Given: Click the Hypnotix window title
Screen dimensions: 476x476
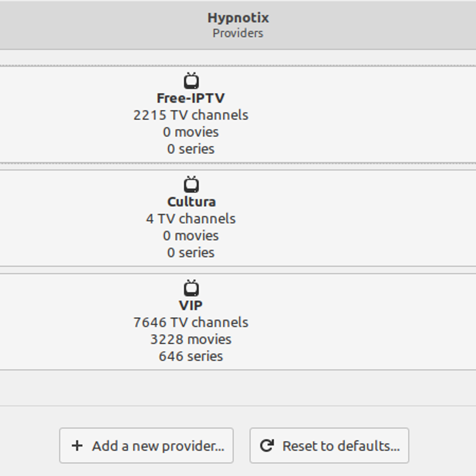Looking at the screenshot, I should [x=238, y=17].
